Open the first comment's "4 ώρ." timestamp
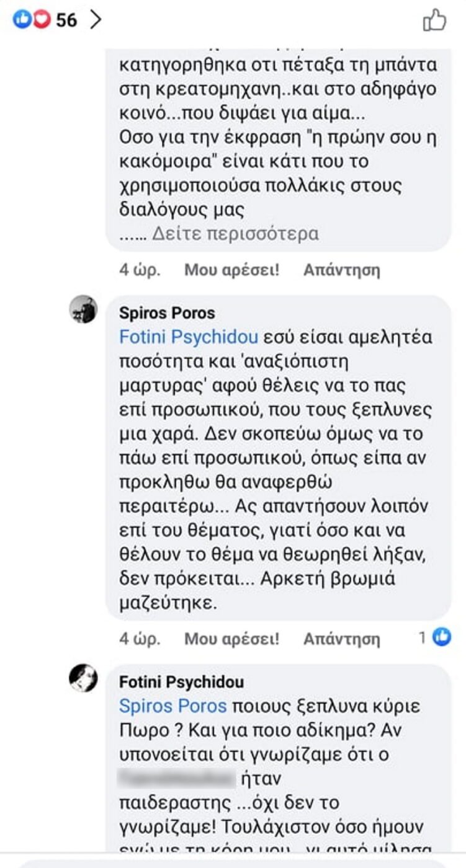 (140, 270)
